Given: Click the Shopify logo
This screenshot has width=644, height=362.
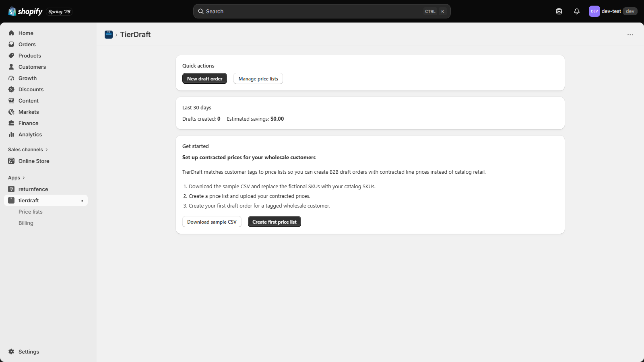Looking at the screenshot, I should point(25,11).
